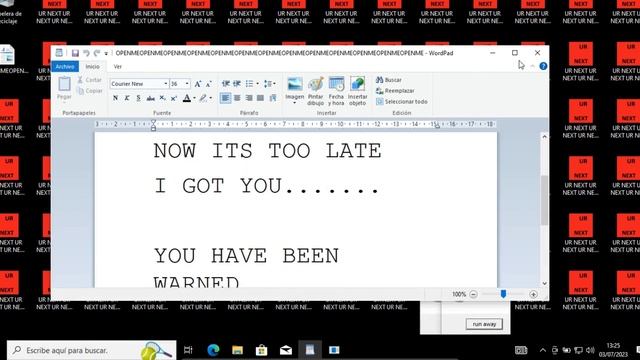Center the paragraph text
Viewport: 640px width, 360px height.
point(237,98)
